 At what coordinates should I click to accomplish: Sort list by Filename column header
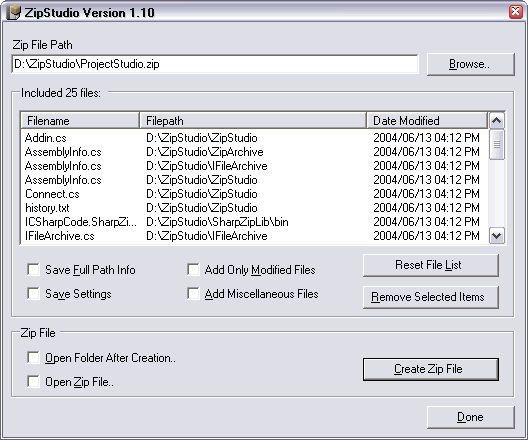[x=80, y=121]
